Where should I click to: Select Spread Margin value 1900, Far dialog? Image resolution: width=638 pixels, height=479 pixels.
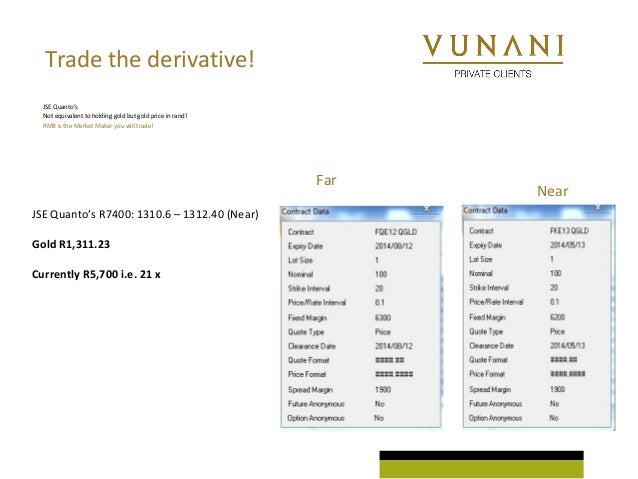tap(382, 389)
